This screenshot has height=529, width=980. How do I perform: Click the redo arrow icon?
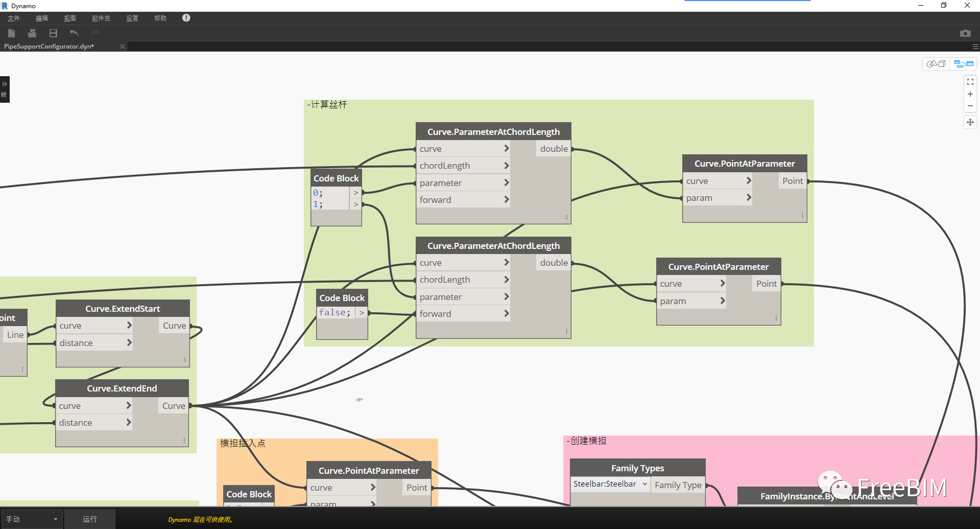95,33
